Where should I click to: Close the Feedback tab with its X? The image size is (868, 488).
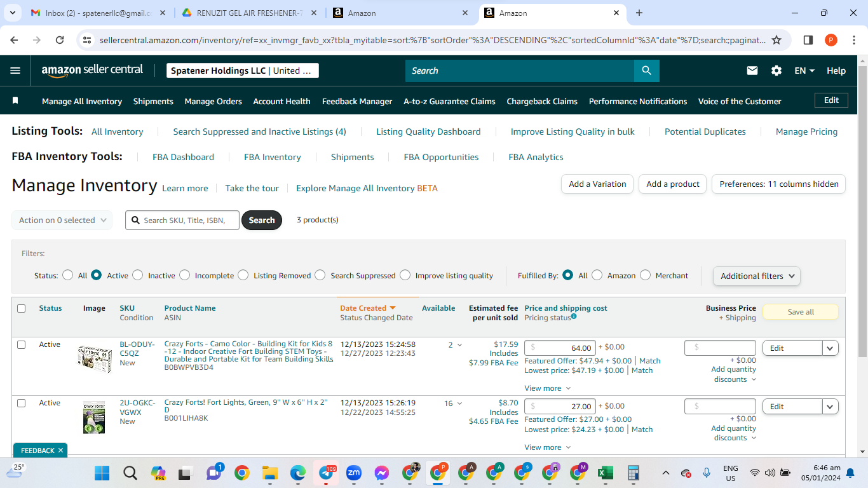(60, 451)
